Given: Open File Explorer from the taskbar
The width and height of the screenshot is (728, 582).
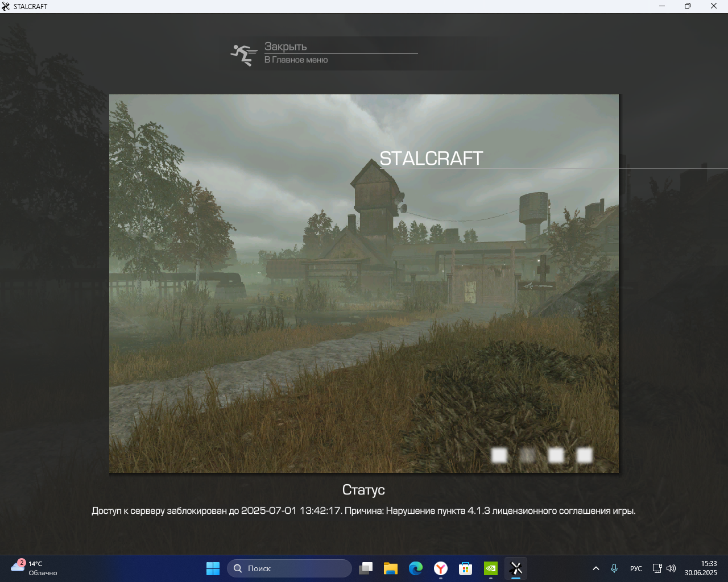Looking at the screenshot, I should pos(391,568).
